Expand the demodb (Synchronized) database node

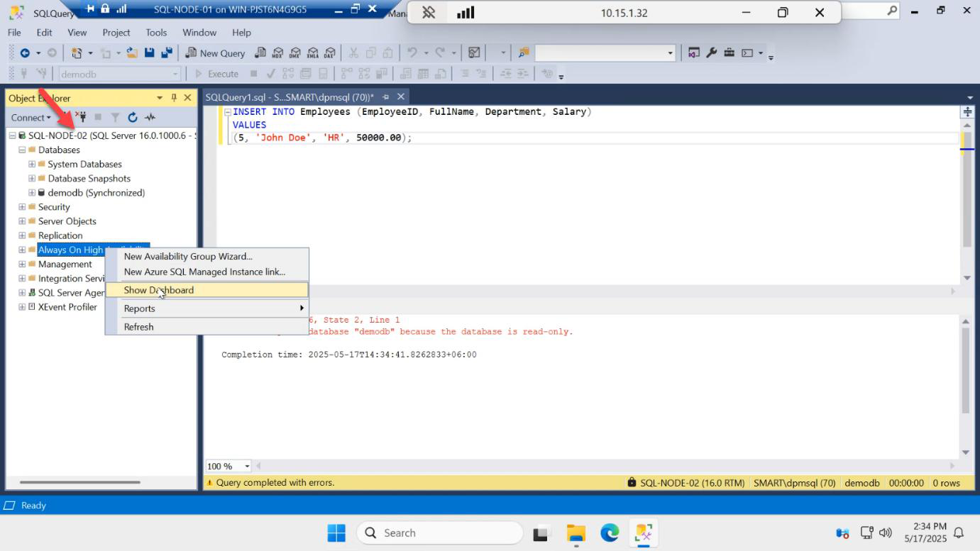pyautogui.click(x=32, y=192)
